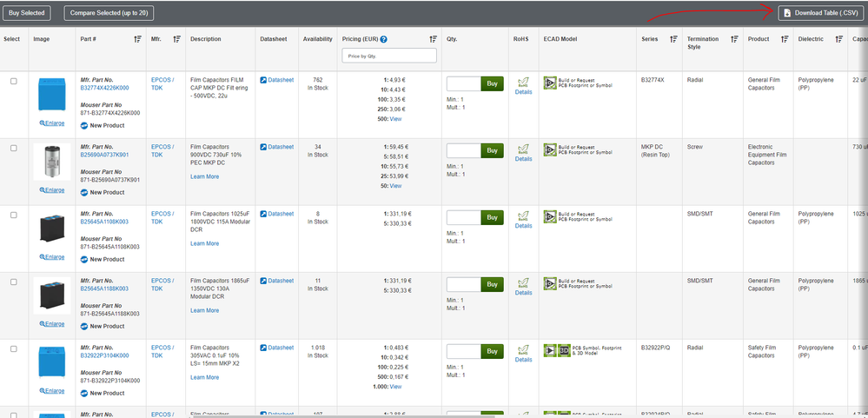
Task: Open thumbnail of B25645A1108K003 module
Action: point(52,229)
